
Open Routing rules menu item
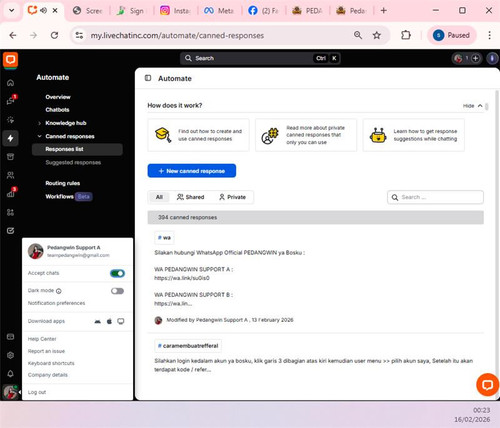(x=63, y=183)
